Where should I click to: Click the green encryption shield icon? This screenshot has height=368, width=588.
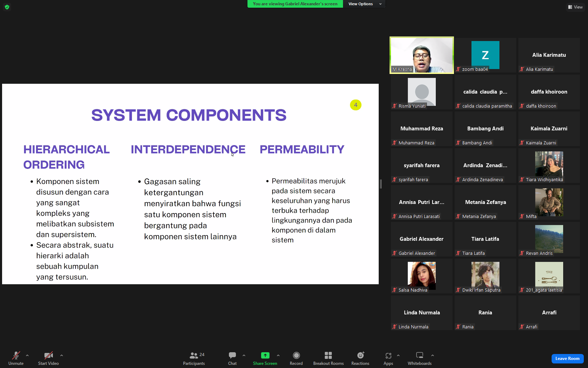(x=7, y=7)
